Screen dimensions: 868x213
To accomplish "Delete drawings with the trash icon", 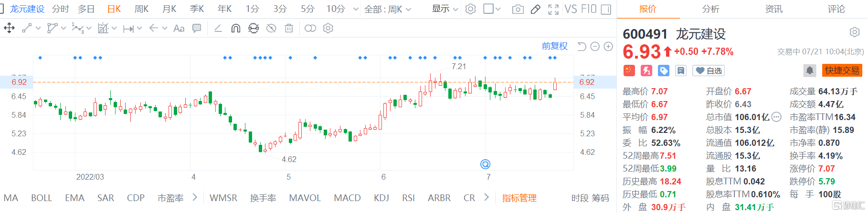I will click(x=289, y=29).
